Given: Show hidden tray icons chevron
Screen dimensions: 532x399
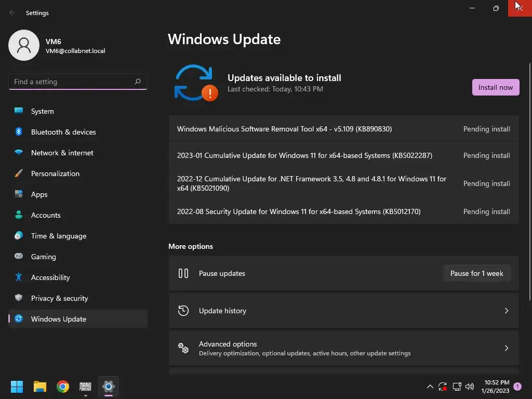Looking at the screenshot, I should (x=430, y=386).
